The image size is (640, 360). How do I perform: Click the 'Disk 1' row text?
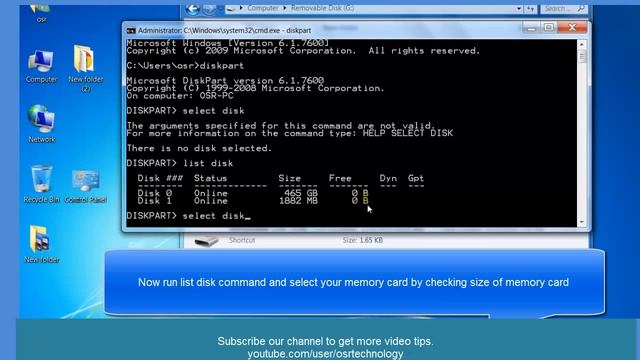tap(154, 201)
